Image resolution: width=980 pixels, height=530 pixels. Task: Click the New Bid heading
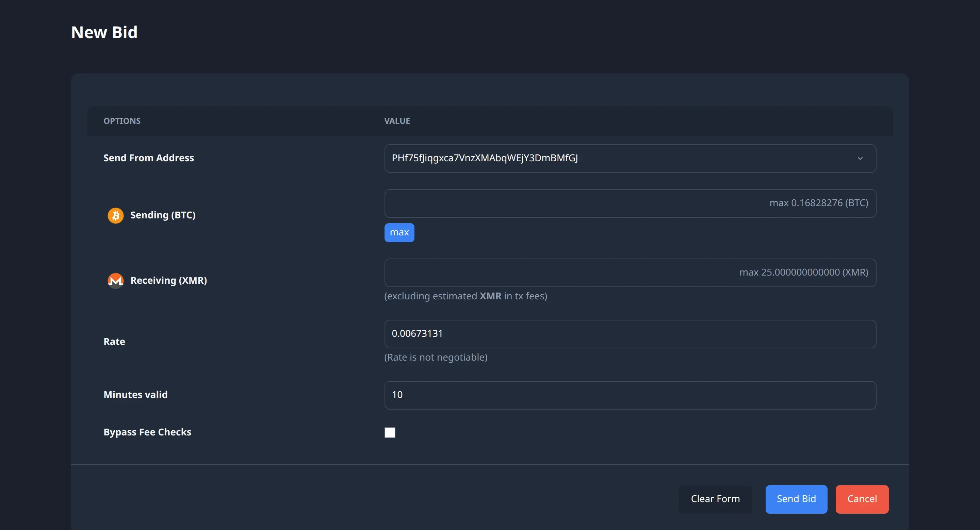pyautogui.click(x=104, y=32)
